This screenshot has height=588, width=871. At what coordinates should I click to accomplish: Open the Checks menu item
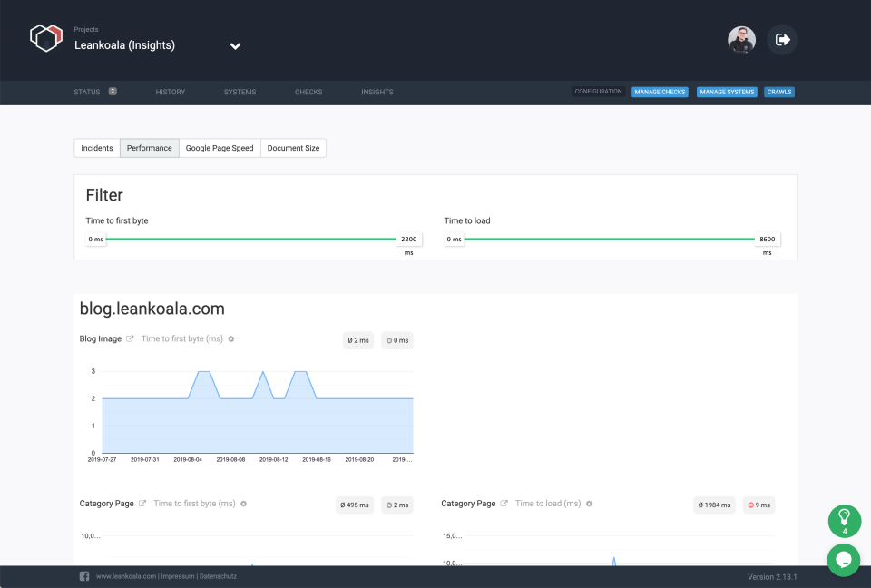coord(308,93)
